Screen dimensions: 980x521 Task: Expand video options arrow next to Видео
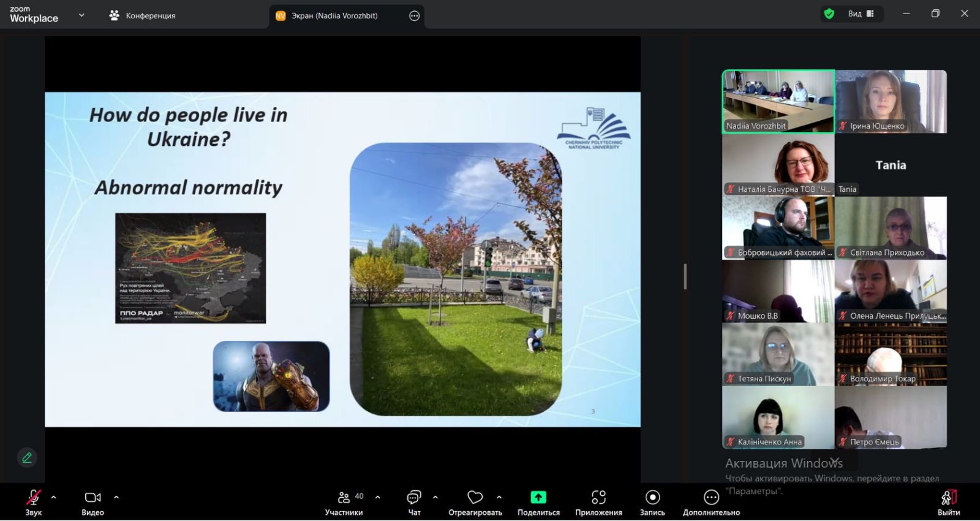coord(116,497)
